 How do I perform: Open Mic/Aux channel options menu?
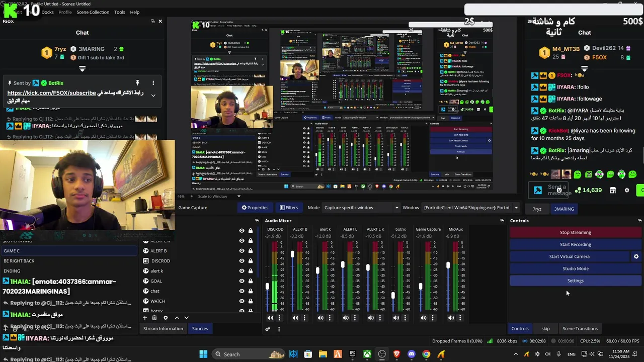click(x=460, y=318)
